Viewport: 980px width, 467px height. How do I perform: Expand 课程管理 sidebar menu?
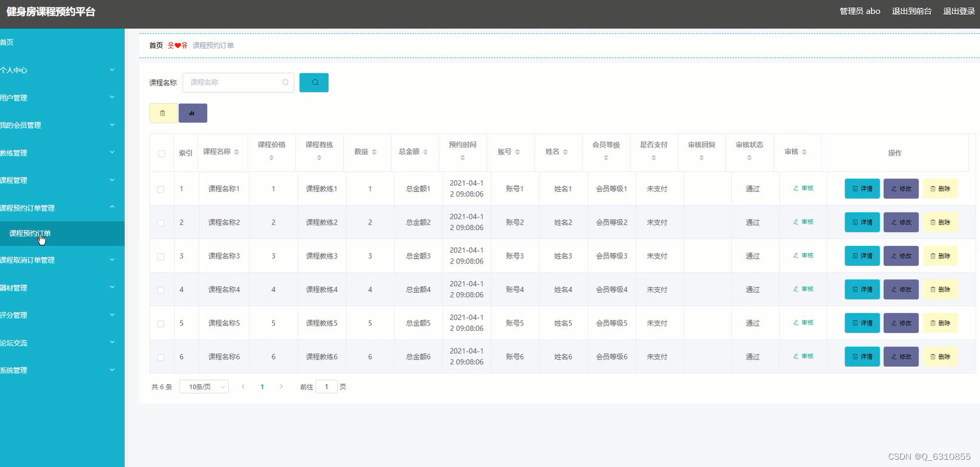62,180
